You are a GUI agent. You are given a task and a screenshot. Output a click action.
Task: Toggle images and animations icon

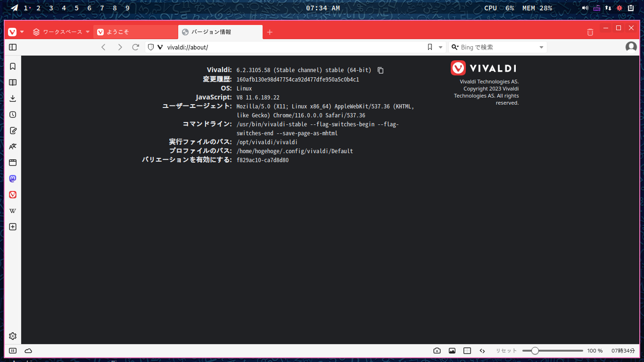(x=452, y=351)
